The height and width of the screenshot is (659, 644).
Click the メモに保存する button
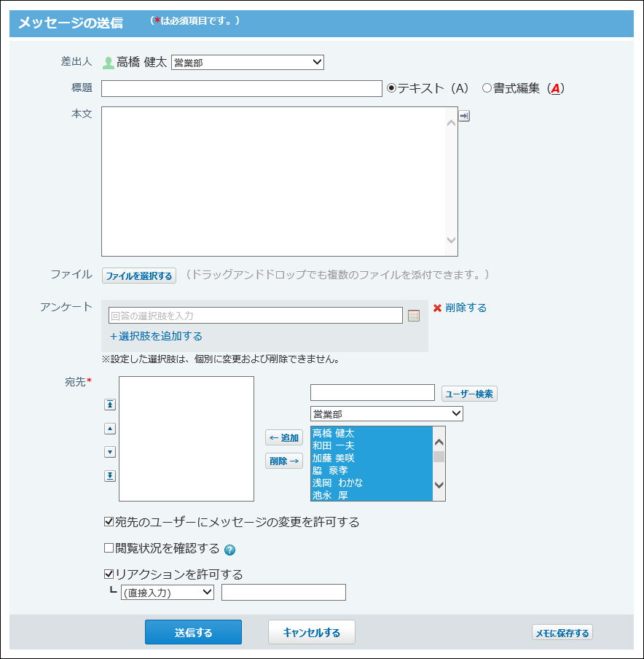pyautogui.click(x=562, y=633)
